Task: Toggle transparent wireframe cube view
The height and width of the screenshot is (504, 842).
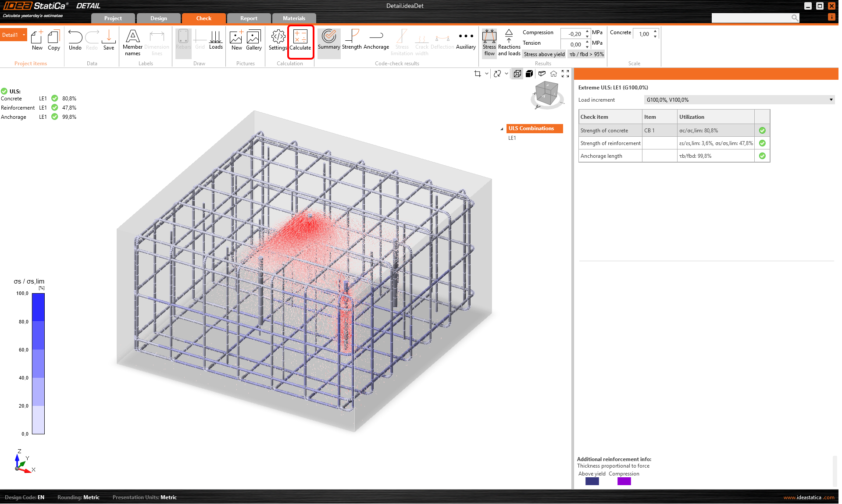Action: click(517, 74)
